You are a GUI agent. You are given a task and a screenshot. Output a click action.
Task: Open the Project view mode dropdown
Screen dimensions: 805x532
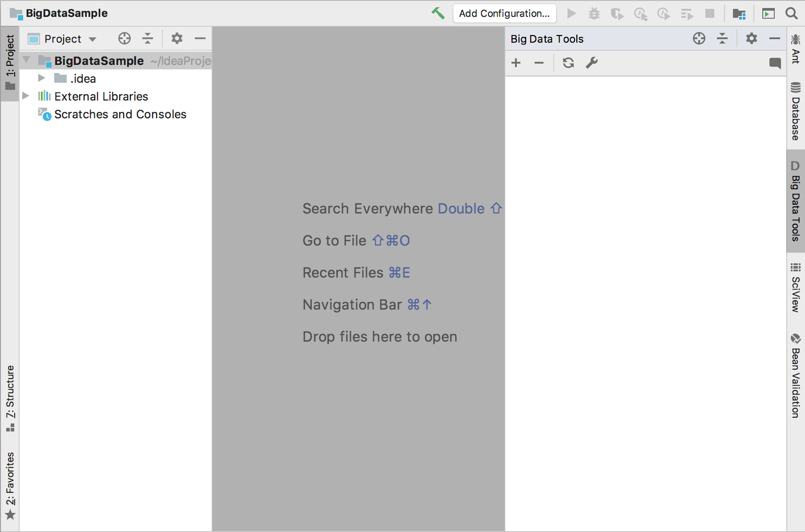coord(62,39)
